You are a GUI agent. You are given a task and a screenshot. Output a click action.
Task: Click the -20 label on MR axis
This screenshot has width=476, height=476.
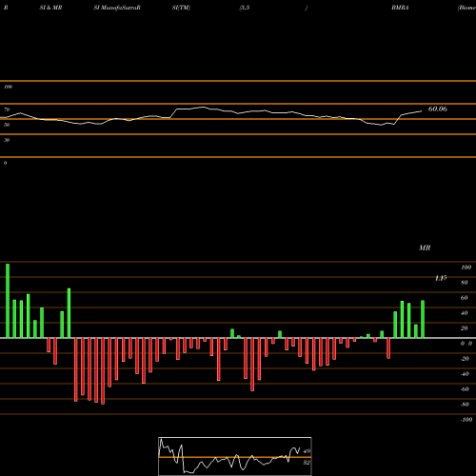(x=465, y=359)
